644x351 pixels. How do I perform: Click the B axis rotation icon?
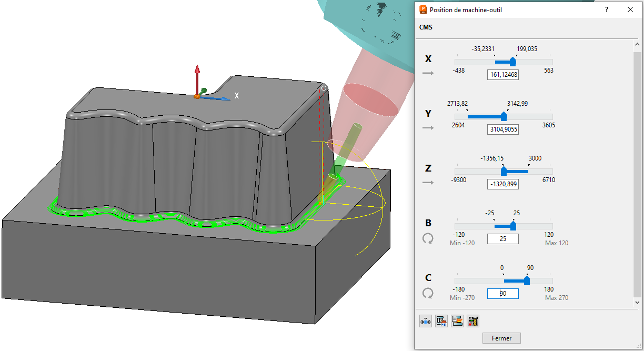pos(428,238)
